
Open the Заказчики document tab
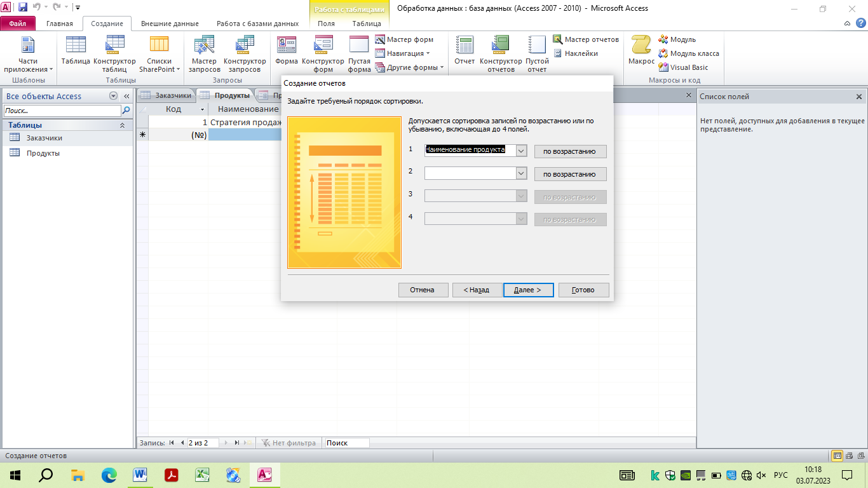coord(166,95)
